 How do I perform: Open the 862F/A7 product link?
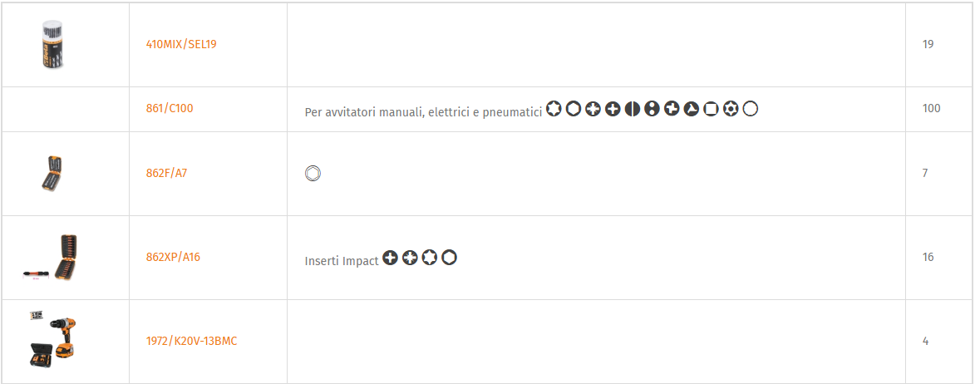(x=167, y=173)
